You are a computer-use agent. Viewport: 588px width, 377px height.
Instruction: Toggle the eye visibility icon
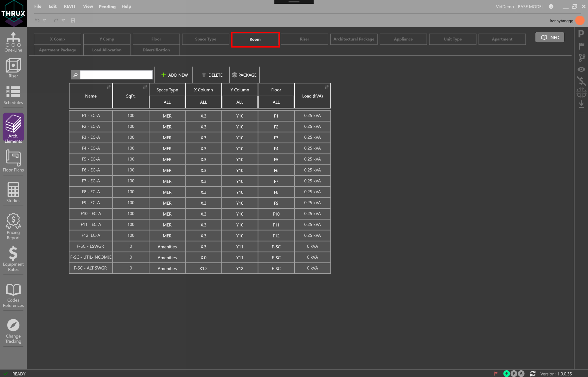pos(581,69)
